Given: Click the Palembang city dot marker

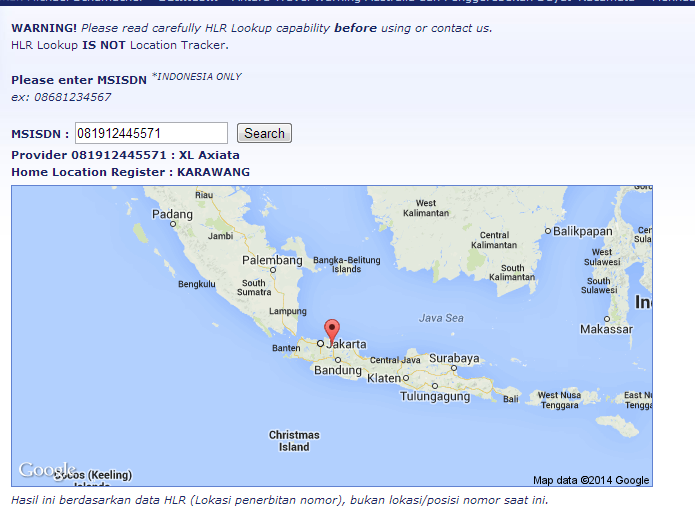Looking at the screenshot, I should tap(273, 270).
